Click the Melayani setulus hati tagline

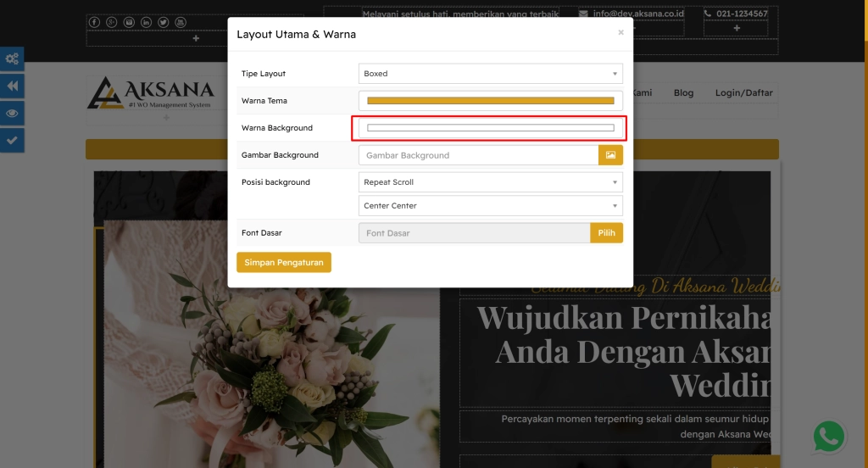pos(460,14)
